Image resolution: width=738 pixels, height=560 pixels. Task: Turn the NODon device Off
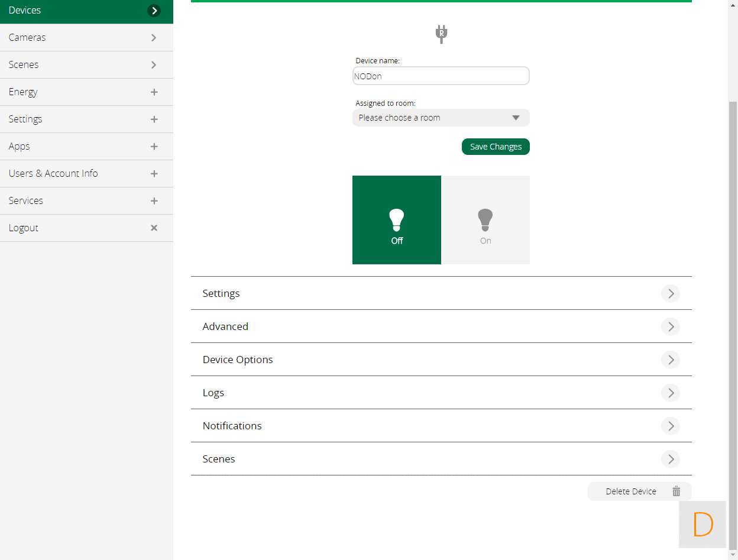[x=396, y=220]
